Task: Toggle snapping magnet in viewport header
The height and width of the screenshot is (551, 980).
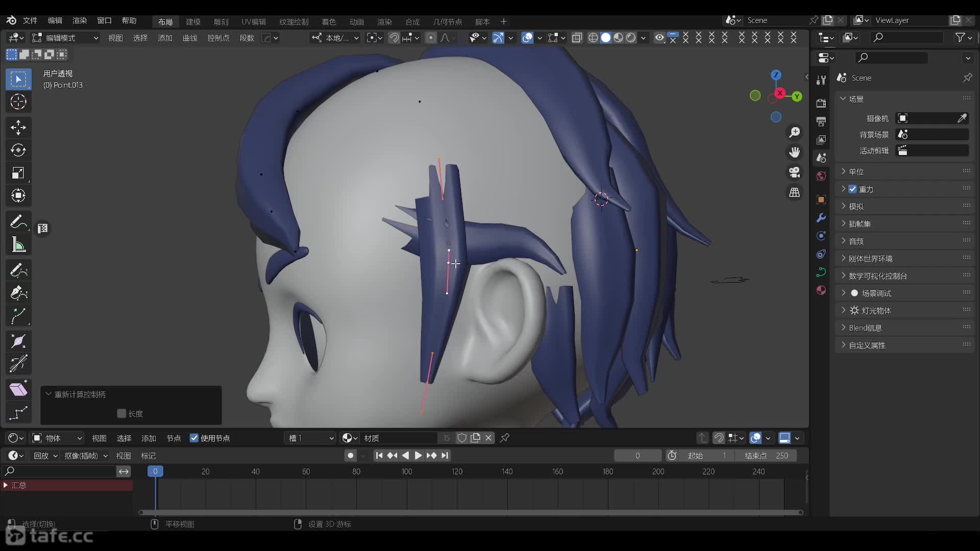Action: click(x=394, y=38)
